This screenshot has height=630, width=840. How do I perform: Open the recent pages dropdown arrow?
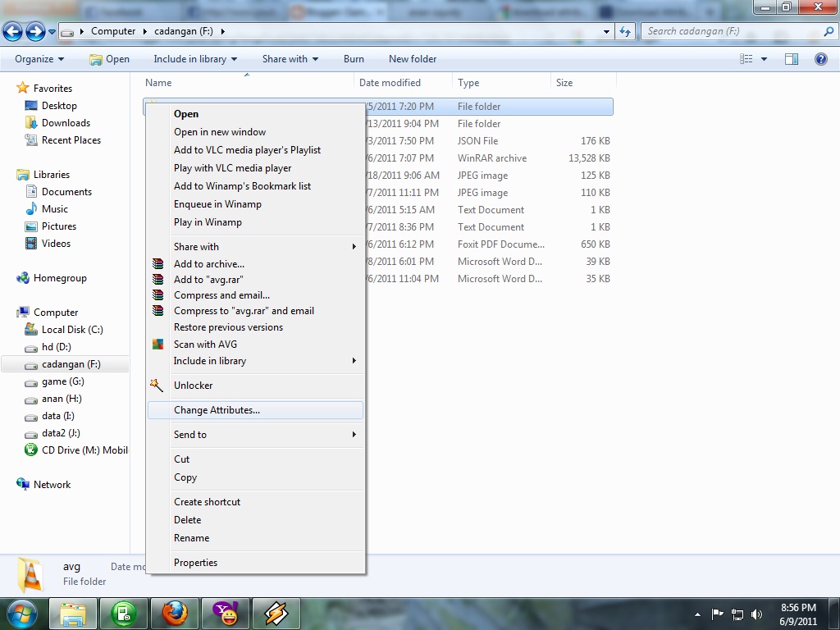pyautogui.click(x=52, y=32)
